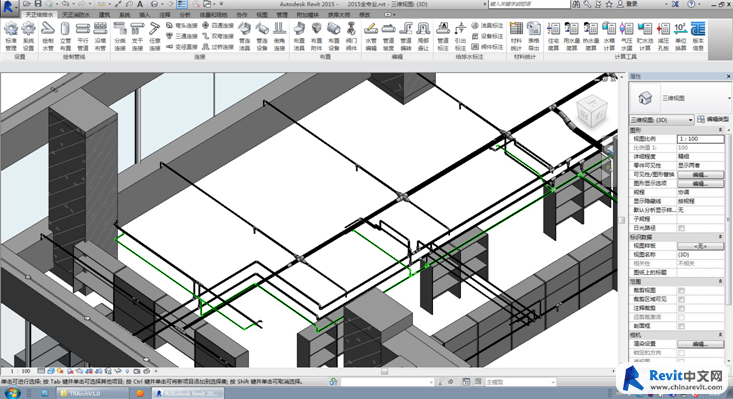Open the 标准管理 settings tool

point(11,36)
